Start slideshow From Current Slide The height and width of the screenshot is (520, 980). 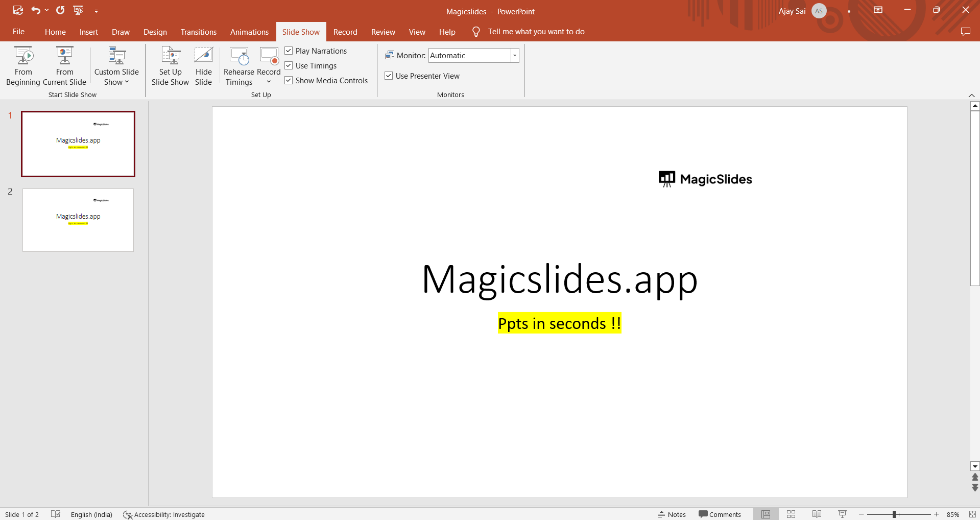(x=64, y=66)
